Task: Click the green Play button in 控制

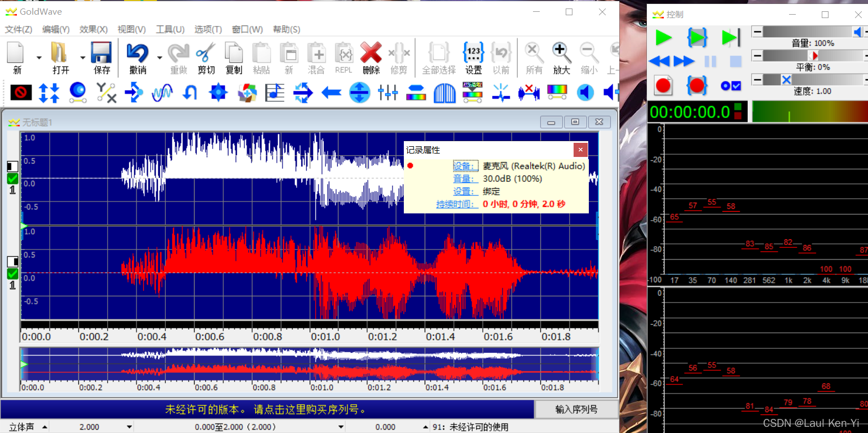Action: 663,38
